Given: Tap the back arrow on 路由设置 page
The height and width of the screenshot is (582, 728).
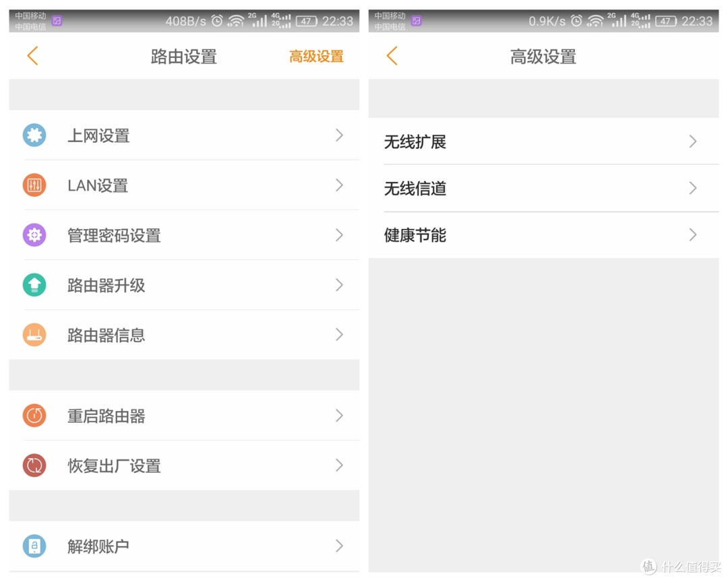Looking at the screenshot, I should [x=32, y=57].
